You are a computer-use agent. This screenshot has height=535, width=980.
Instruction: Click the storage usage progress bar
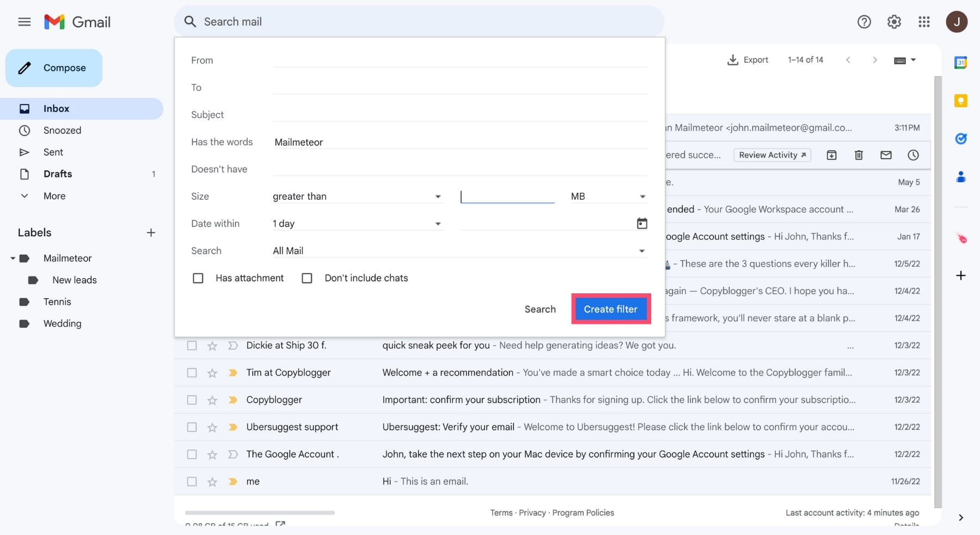(260, 513)
